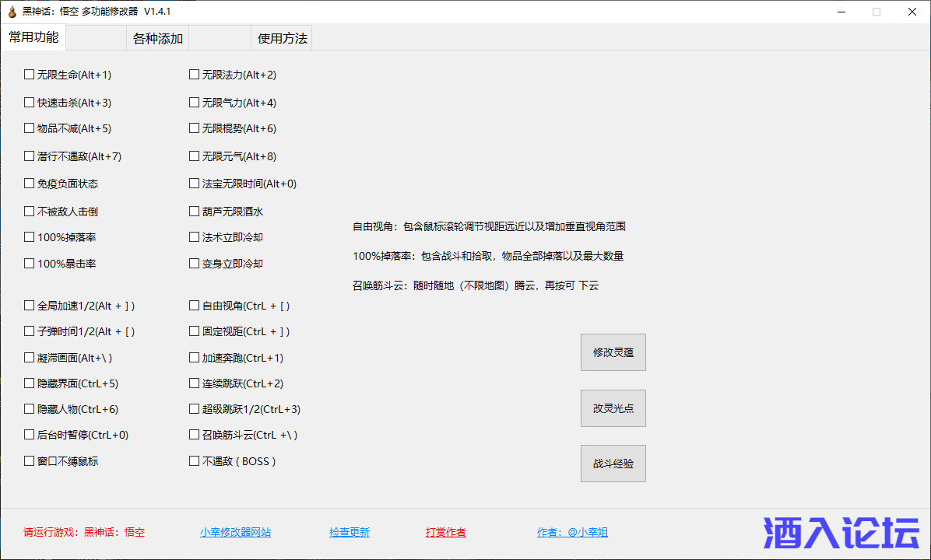Click the 召唤筋斗云 description line
The image size is (931, 560).
pos(476,285)
